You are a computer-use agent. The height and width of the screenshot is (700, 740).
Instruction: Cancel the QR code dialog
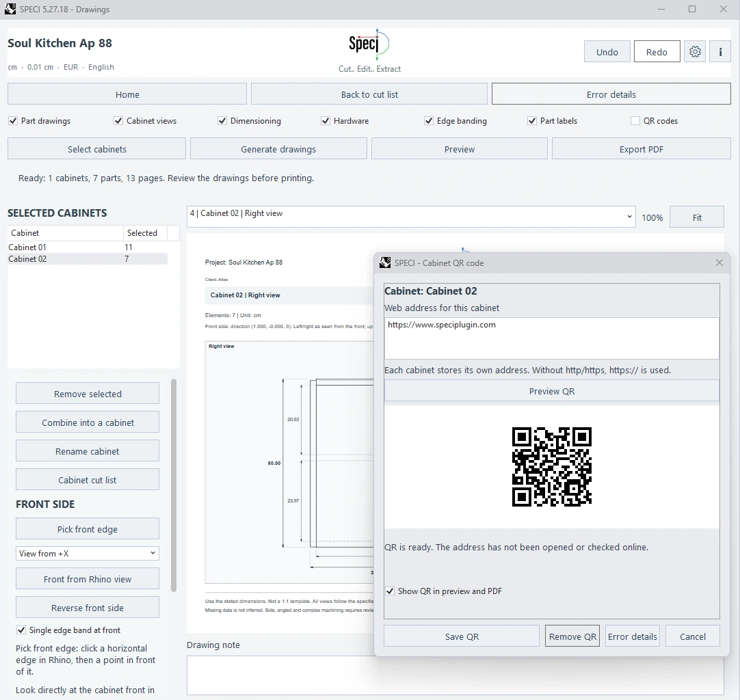point(692,636)
